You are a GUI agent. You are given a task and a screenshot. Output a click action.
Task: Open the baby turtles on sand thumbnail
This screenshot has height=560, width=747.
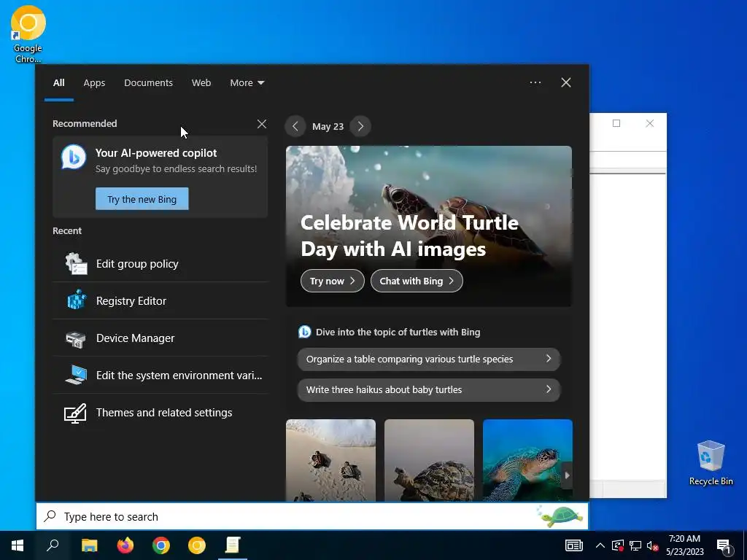[x=330, y=460]
